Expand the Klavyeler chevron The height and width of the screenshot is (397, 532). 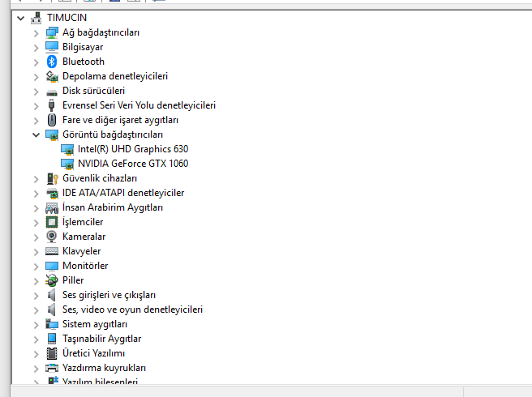36,252
